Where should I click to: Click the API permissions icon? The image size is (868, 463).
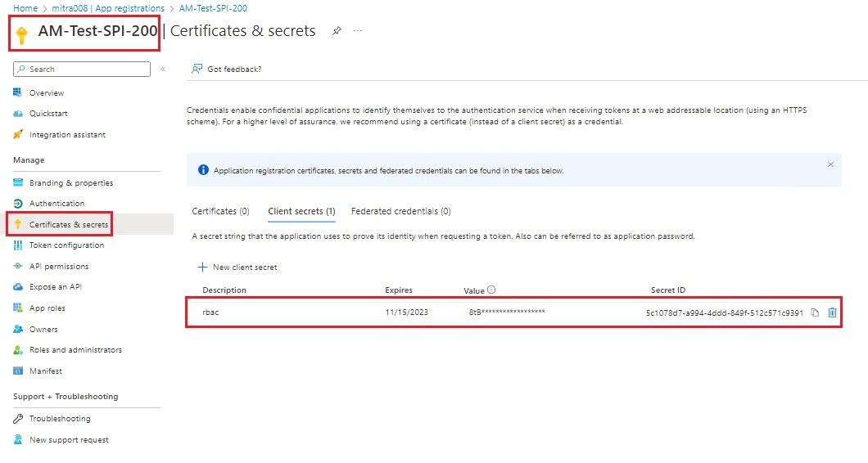click(18, 266)
